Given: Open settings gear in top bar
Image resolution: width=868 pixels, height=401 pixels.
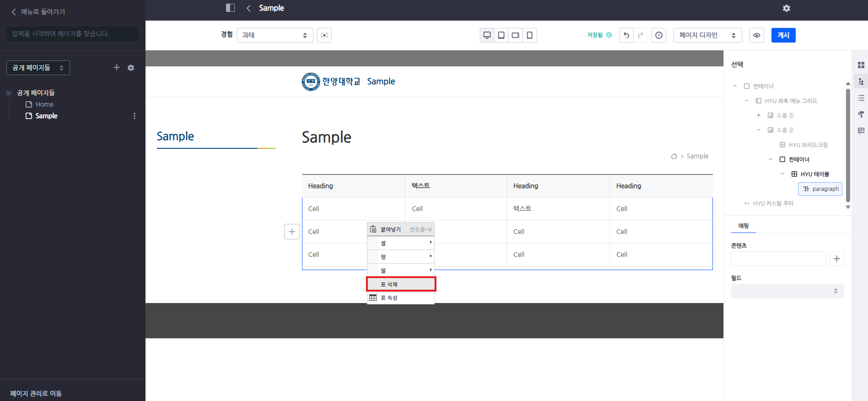Looking at the screenshot, I should [x=786, y=8].
